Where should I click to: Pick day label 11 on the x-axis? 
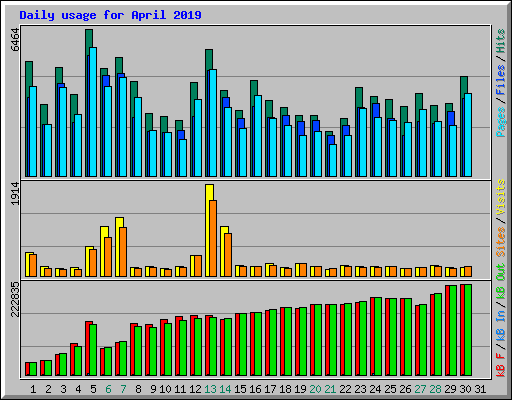[180, 389]
